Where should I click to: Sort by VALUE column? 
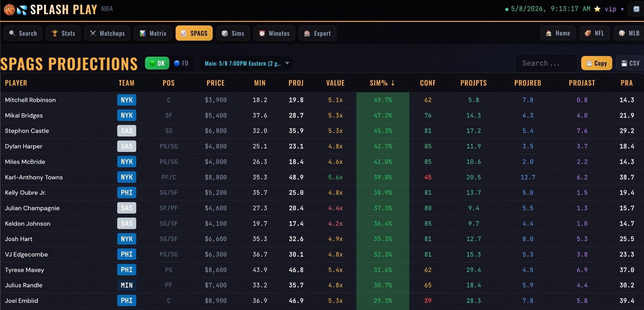[x=336, y=83]
